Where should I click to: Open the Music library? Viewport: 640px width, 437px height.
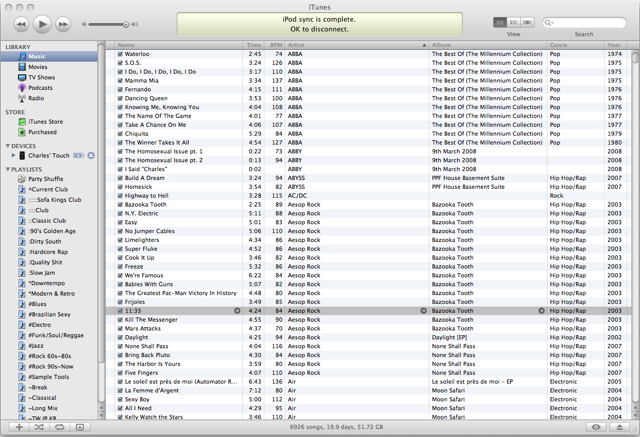tap(49, 56)
